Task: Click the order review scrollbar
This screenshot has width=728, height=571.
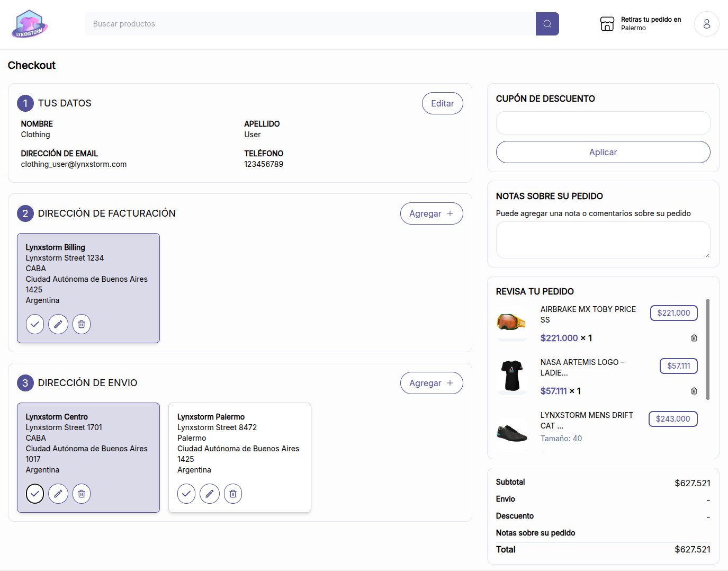Action: [x=708, y=350]
